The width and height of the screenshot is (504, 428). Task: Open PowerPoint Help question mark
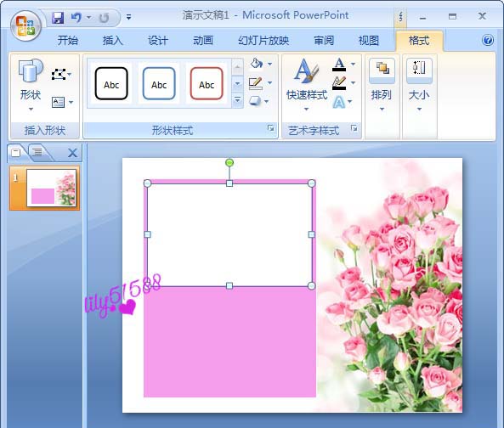[488, 40]
